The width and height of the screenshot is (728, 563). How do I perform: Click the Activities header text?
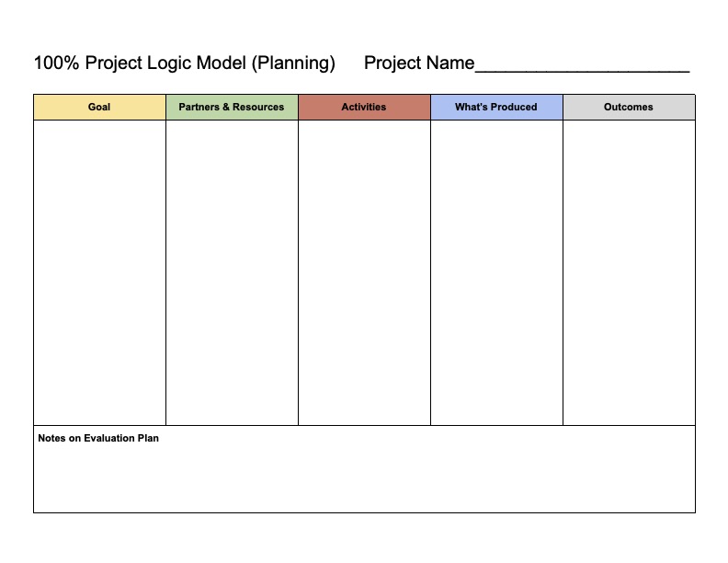click(363, 107)
